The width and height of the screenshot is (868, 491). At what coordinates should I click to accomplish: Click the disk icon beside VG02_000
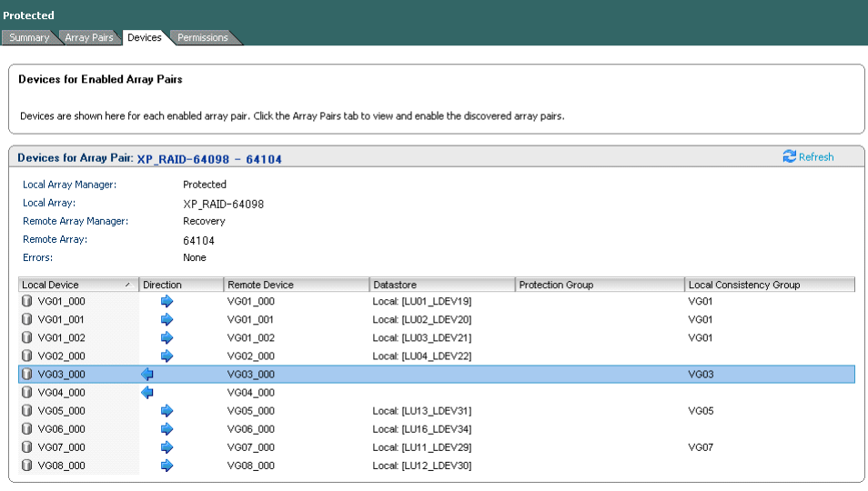27,356
